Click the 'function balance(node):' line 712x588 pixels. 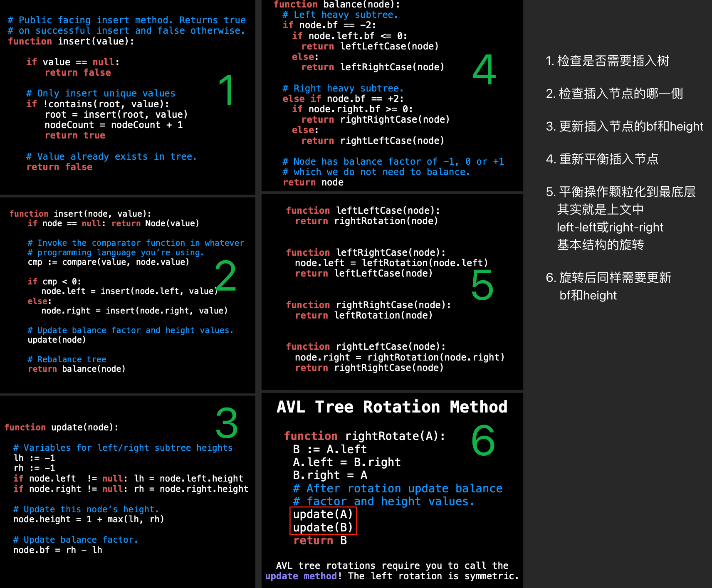click(337, 5)
